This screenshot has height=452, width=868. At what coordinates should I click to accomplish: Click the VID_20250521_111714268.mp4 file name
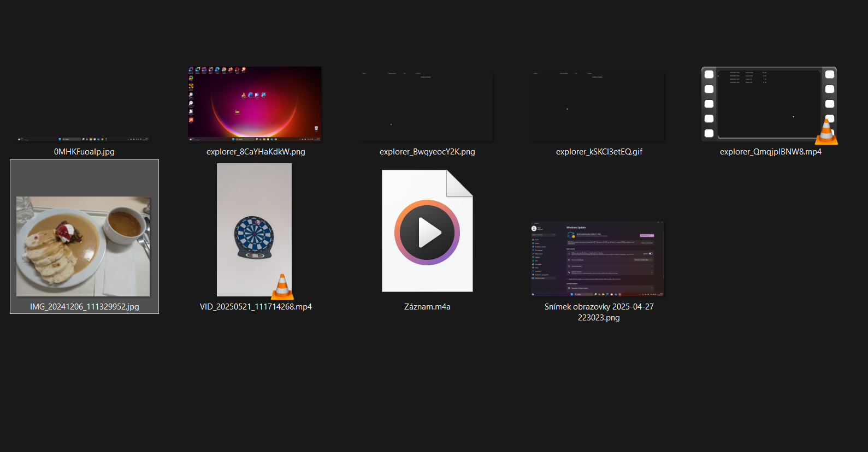256,307
